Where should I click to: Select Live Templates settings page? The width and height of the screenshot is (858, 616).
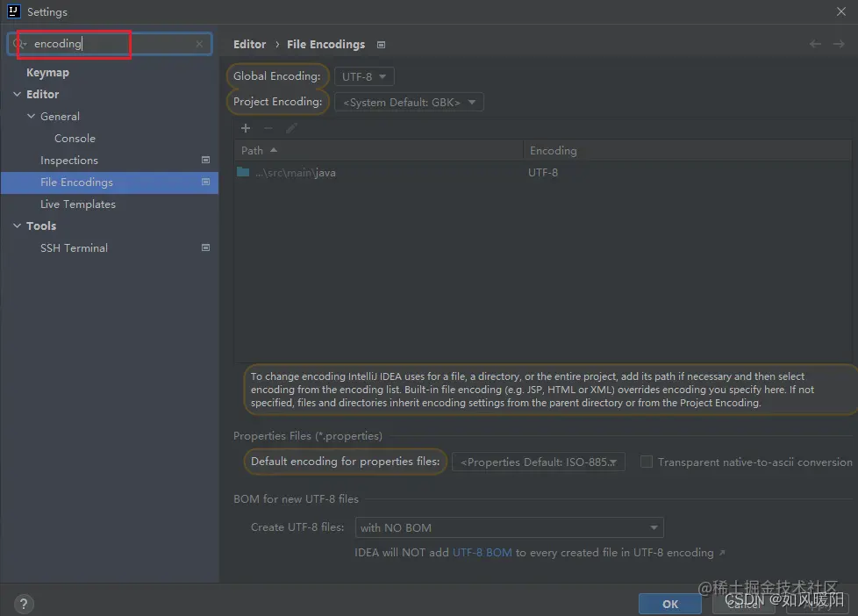[78, 204]
